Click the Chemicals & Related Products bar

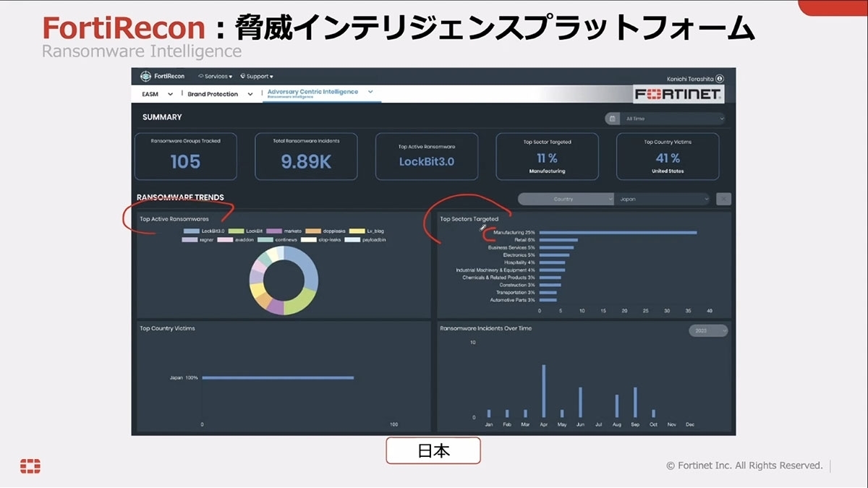pyautogui.click(x=550, y=278)
